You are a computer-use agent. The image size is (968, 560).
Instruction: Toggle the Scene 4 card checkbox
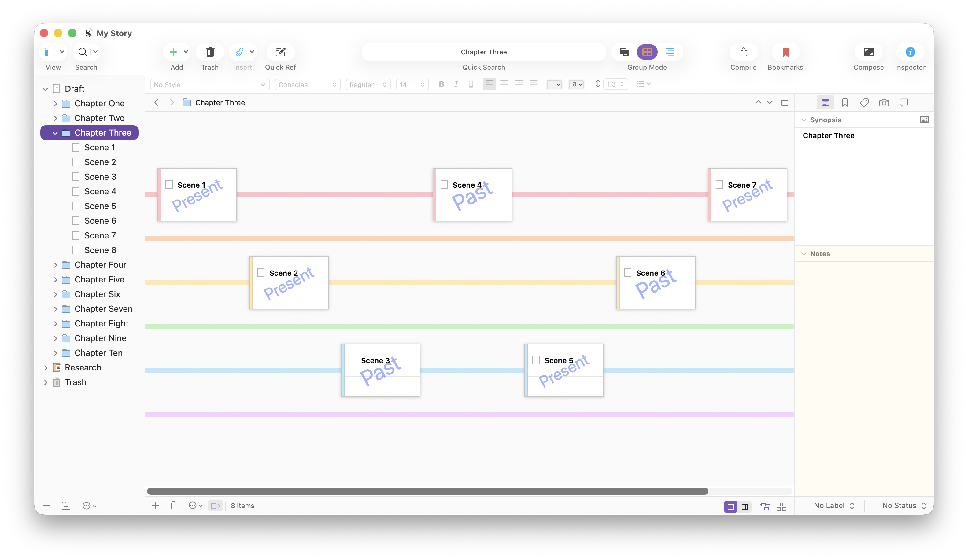click(444, 185)
